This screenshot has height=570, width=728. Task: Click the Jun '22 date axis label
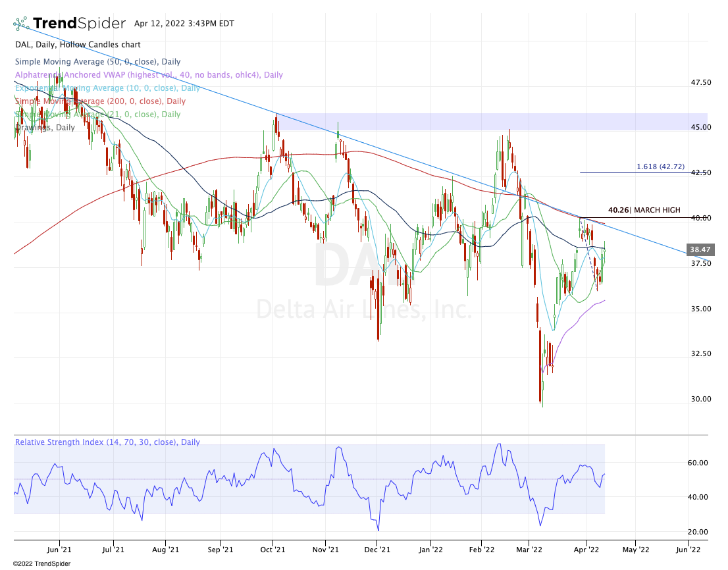tap(688, 550)
